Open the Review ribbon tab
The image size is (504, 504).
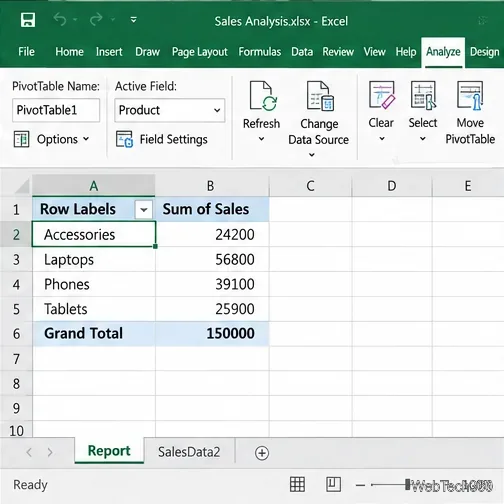tap(338, 52)
